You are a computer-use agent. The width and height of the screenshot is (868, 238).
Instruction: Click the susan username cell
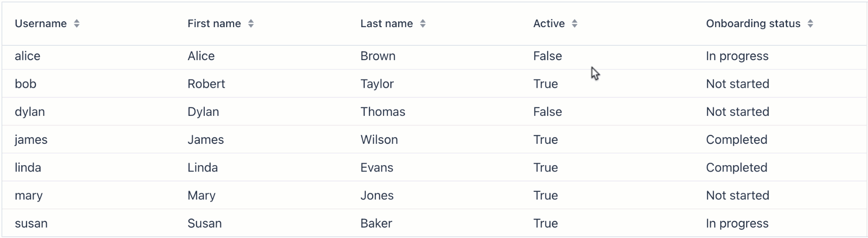pos(31,224)
